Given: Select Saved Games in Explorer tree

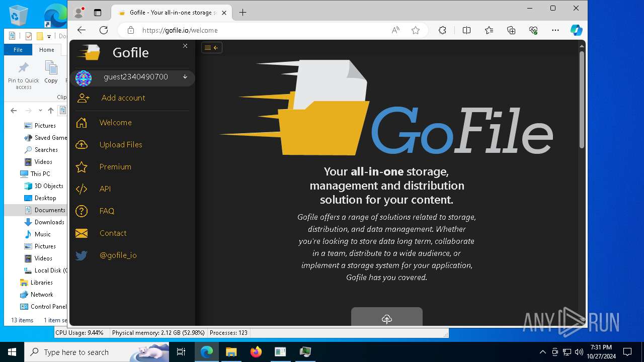Looking at the screenshot, I should tap(46, 138).
